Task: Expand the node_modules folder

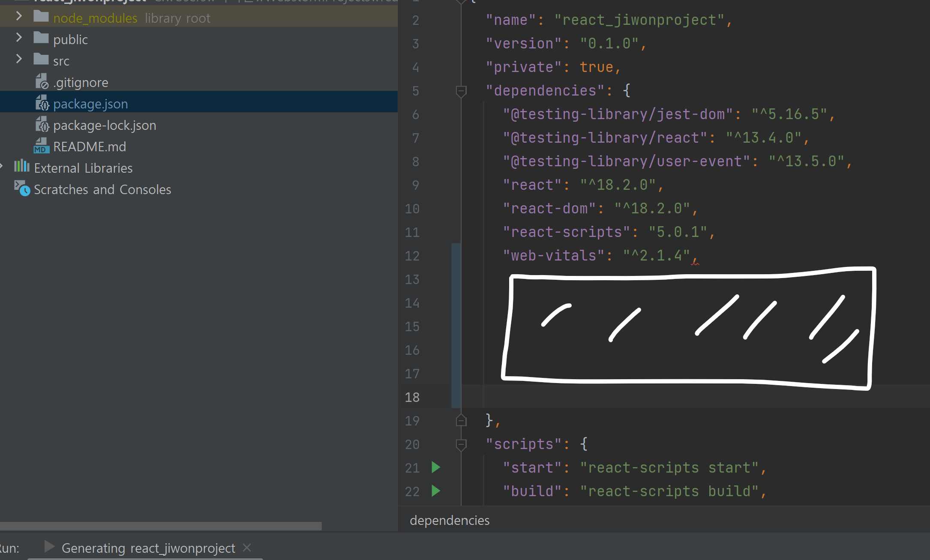Action: 18,16
